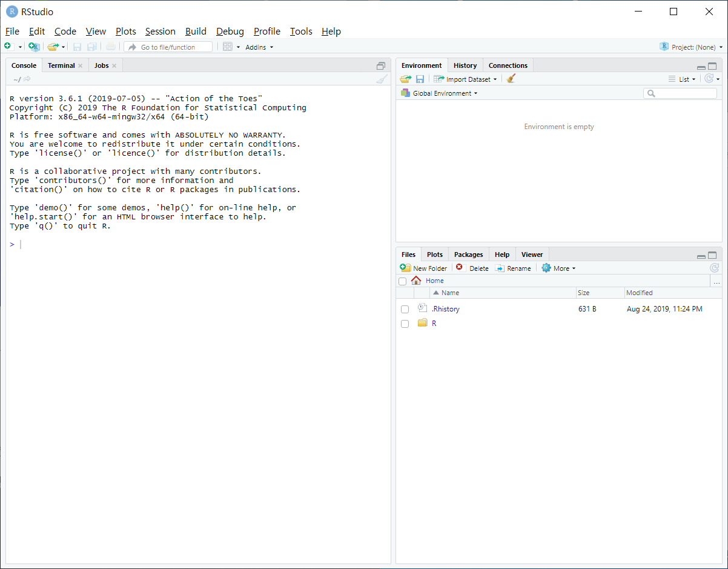Open an existing file via folder icon

pyautogui.click(x=53, y=47)
